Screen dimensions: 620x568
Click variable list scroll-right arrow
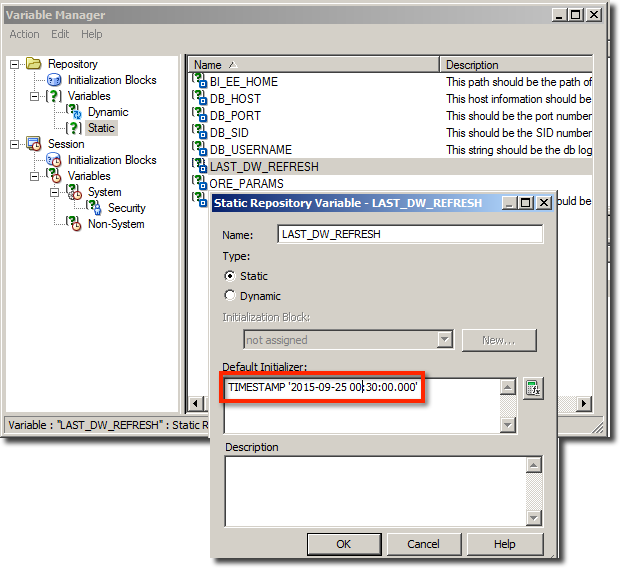coord(584,404)
